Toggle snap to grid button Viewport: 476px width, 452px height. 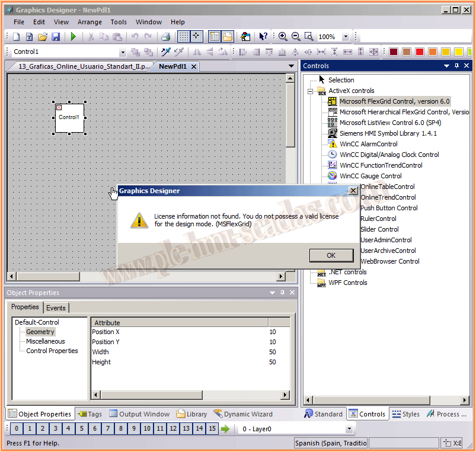[197, 37]
